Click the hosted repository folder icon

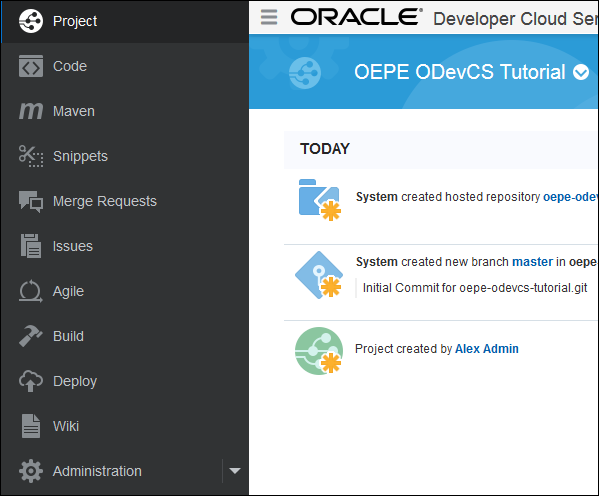coord(319,200)
